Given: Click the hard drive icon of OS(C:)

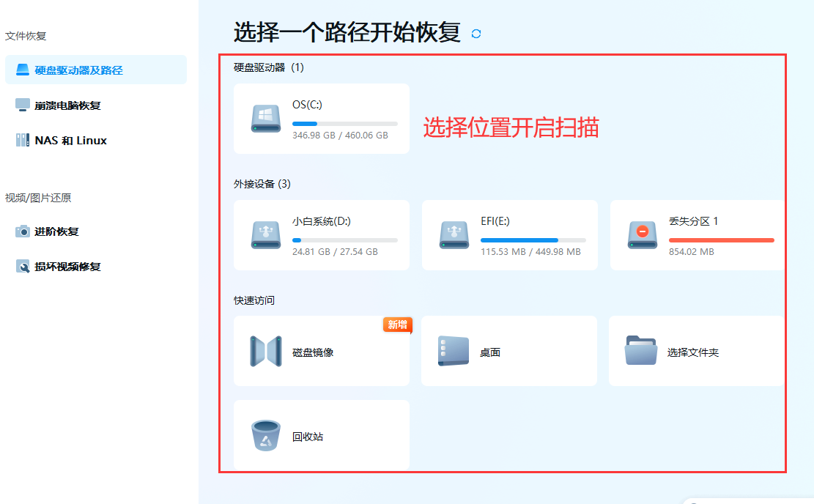Looking at the screenshot, I should pyautogui.click(x=265, y=119).
